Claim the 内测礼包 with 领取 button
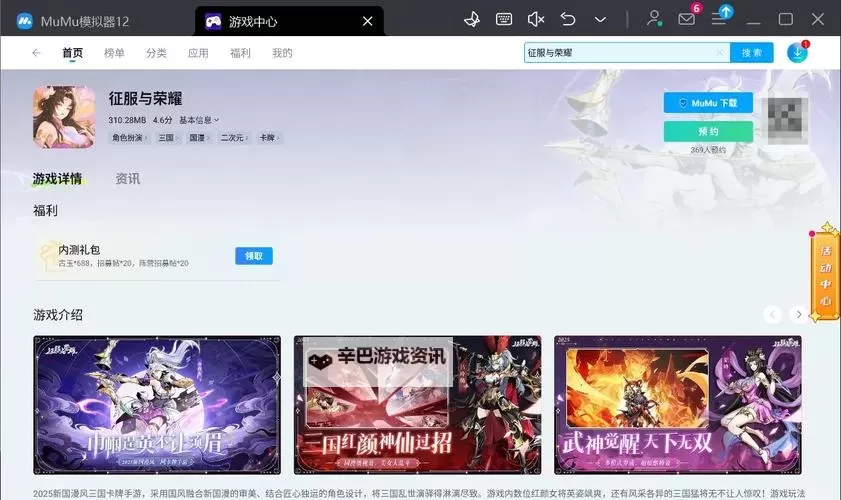Screen dimensions: 841x500 (254, 256)
